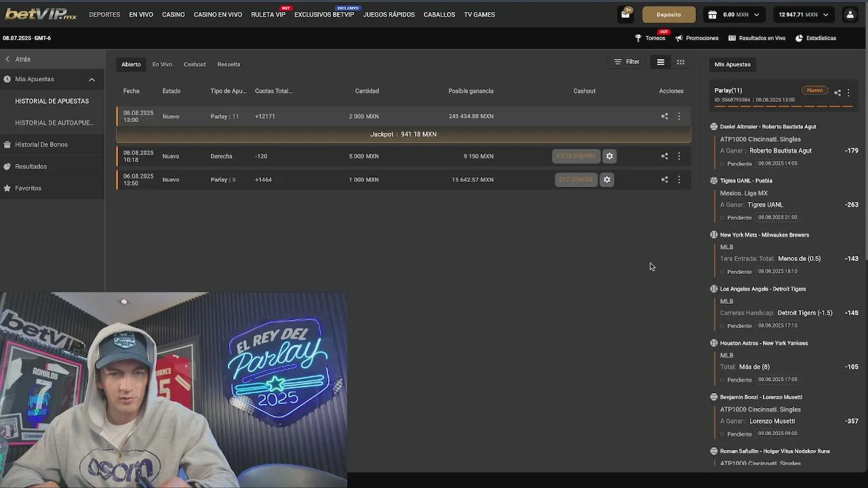Click baseball icon beside Houston Astros match
The image size is (868, 488).
coord(713,343)
